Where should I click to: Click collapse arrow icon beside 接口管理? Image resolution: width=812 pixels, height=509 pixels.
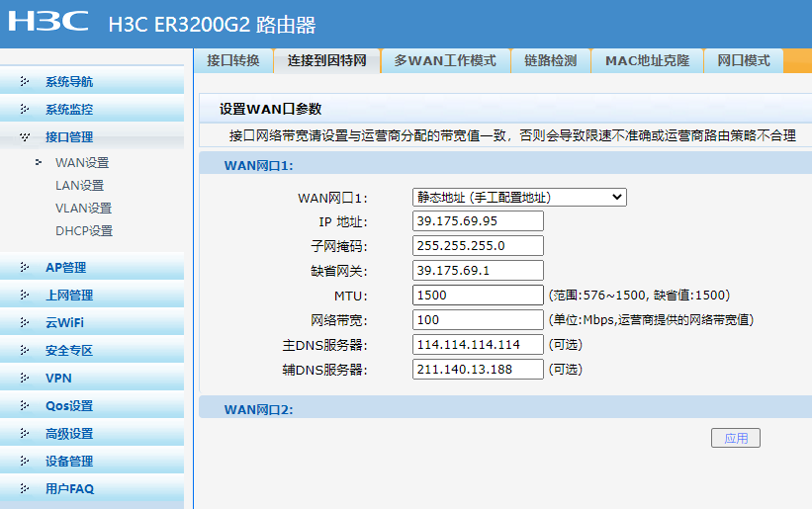(x=25, y=136)
